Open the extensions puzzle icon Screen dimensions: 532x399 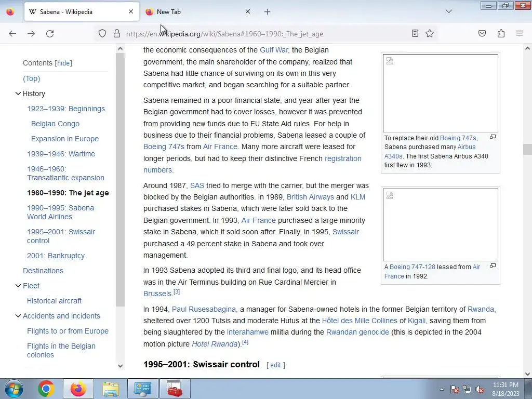coord(501,33)
